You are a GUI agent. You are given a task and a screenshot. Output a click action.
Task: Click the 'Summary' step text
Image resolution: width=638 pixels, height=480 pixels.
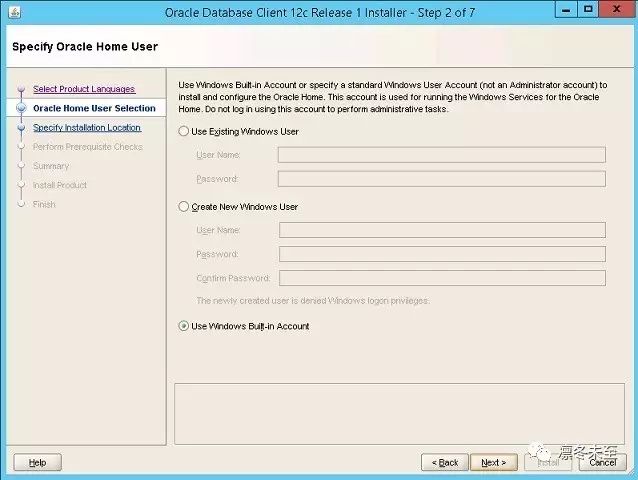[x=51, y=166]
